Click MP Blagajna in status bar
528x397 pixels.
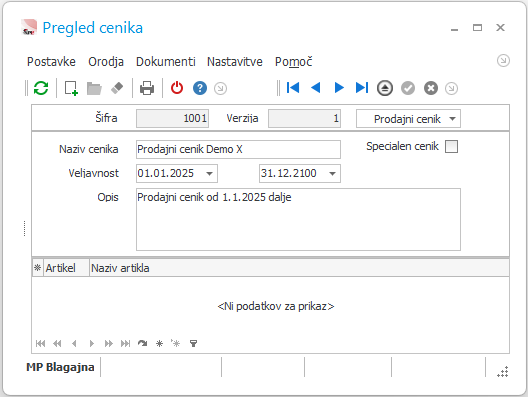point(60,367)
